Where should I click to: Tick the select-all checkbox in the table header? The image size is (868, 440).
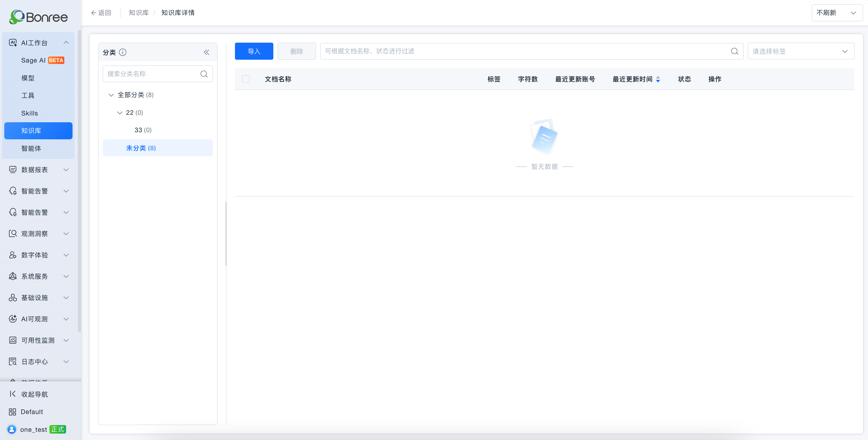point(246,79)
